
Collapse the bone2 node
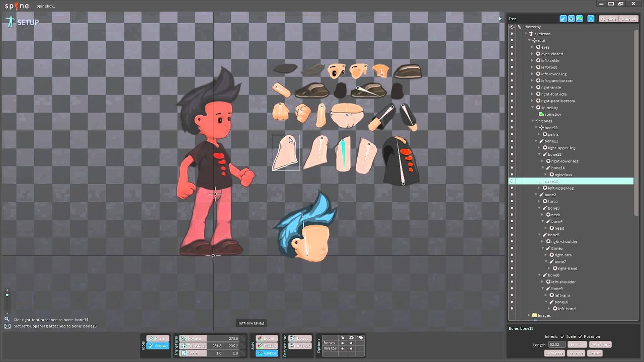536,195
